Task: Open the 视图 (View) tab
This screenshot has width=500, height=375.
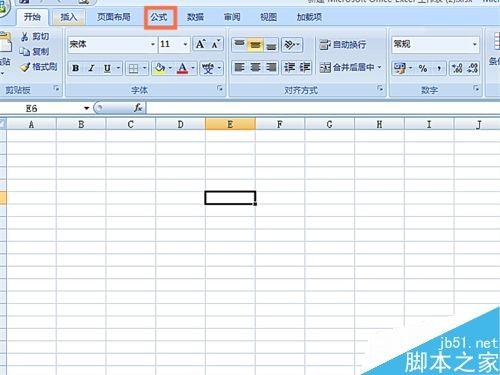Action: (x=268, y=17)
